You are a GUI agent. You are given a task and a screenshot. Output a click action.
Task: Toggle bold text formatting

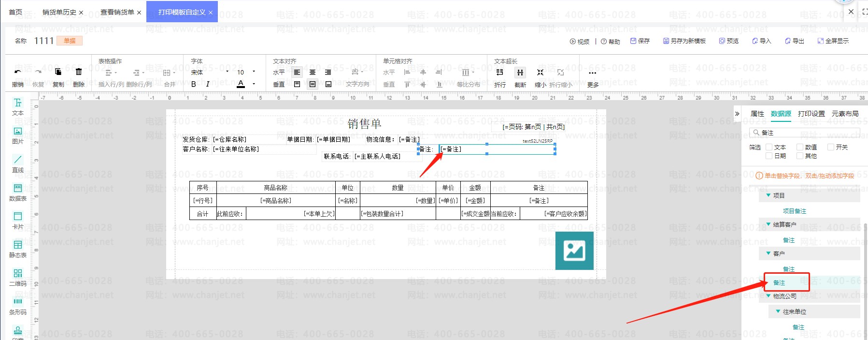(x=194, y=84)
